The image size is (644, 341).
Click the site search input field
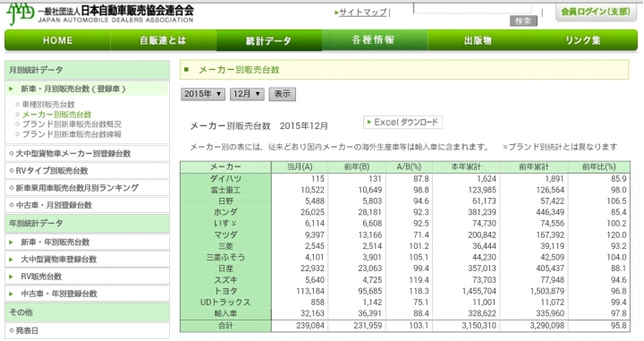tap(472, 9)
